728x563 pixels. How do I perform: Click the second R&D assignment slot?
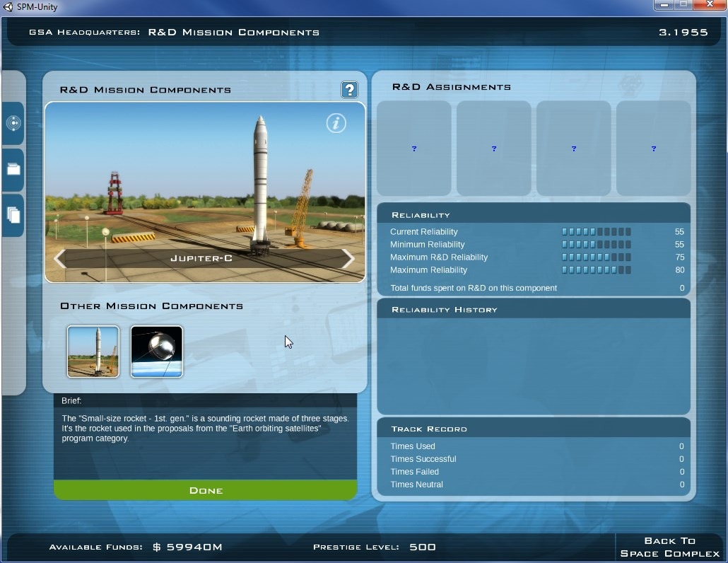tap(493, 149)
